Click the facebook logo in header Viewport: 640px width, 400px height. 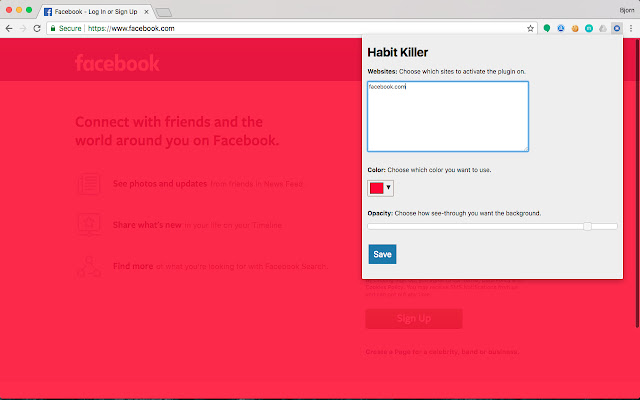point(118,63)
